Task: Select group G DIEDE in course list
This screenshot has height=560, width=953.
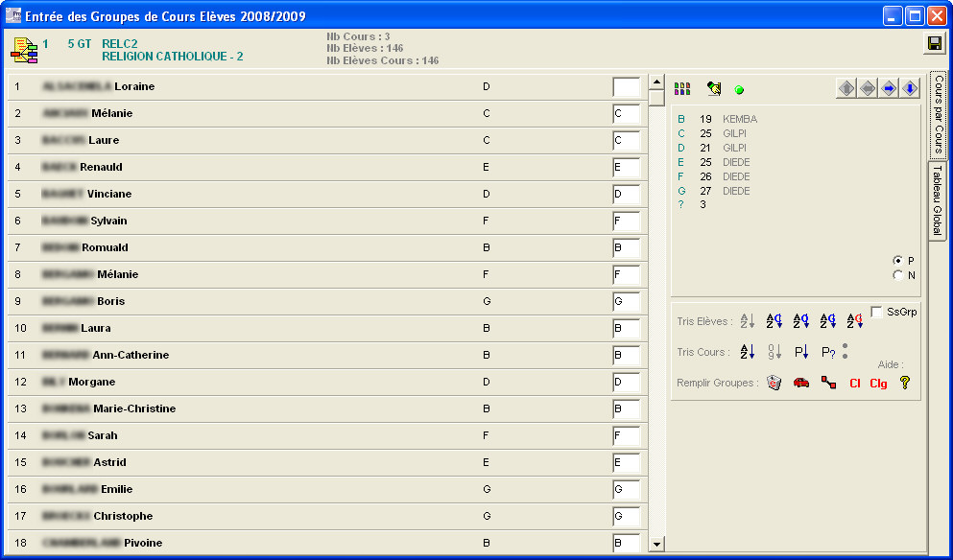Action: click(713, 191)
